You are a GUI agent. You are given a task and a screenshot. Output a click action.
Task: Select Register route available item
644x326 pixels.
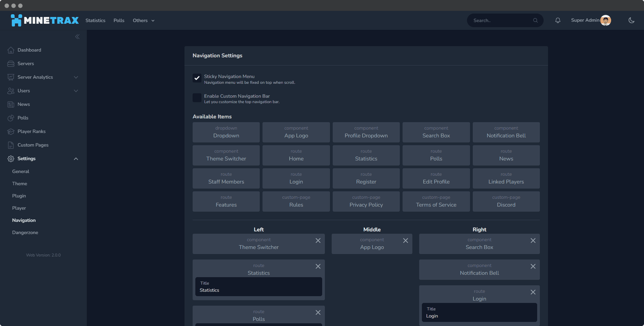click(366, 178)
